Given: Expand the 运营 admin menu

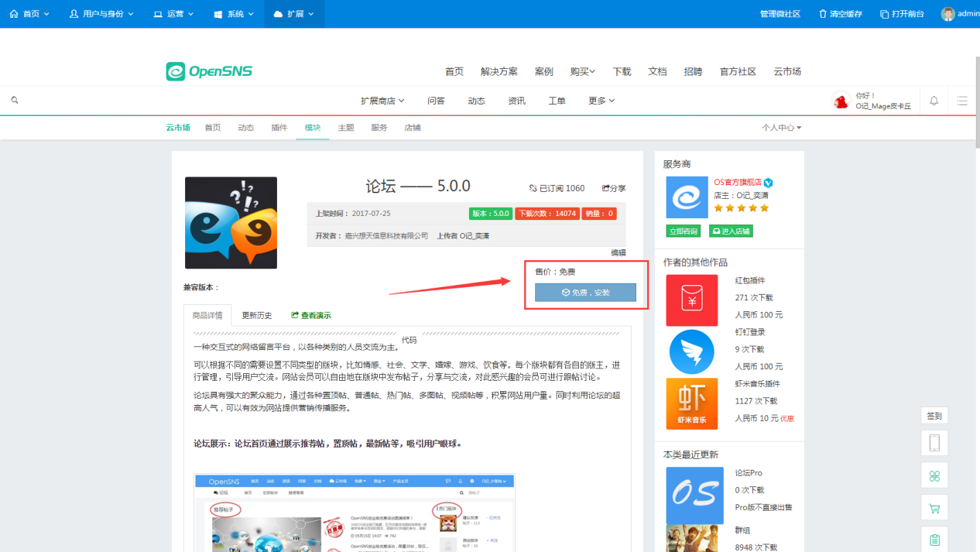Looking at the screenshot, I should tap(173, 14).
